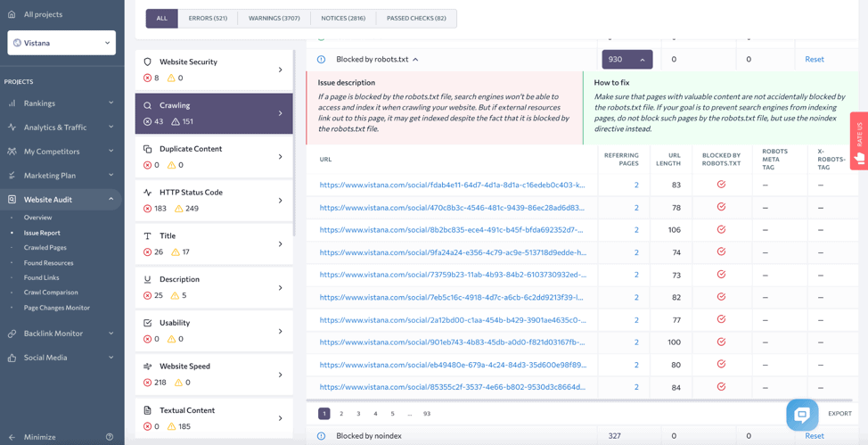Click the My Competitors people icon
Screen dimensions: 868x445
pos(12,152)
